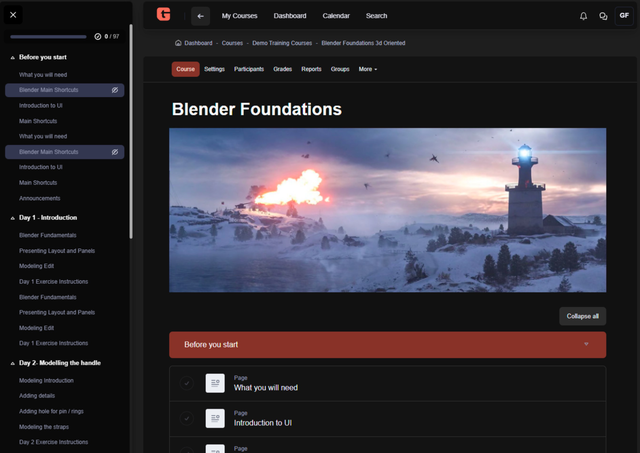Click the completion circle icon beside 0/97
640x453 pixels.
[x=98, y=36]
